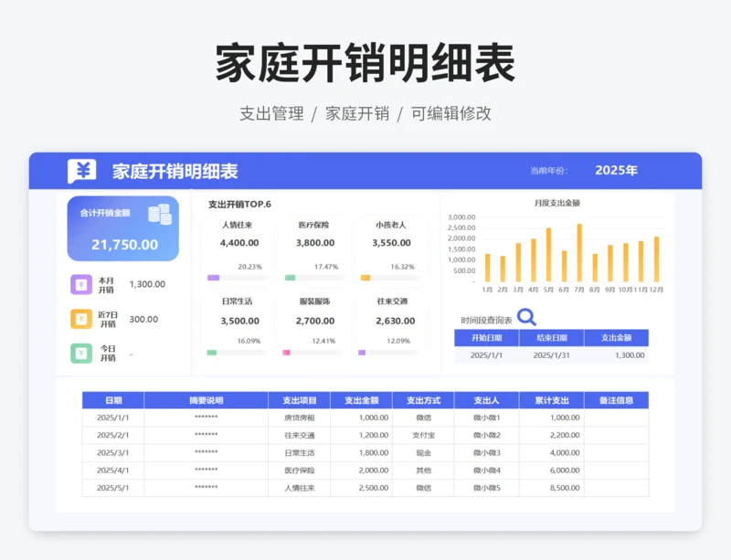The height and width of the screenshot is (560, 731).
Task: Click the 2,700.00 服装服饰 amount
Action: tap(315, 321)
